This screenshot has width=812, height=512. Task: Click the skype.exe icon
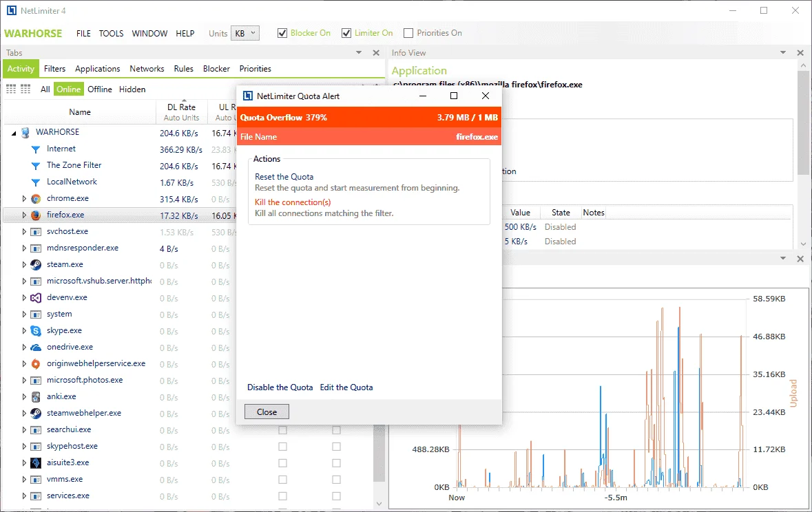[x=36, y=331]
